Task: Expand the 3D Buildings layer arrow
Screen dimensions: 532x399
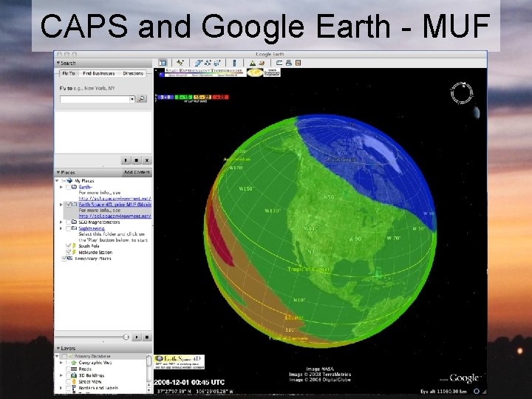Action: click(x=61, y=375)
